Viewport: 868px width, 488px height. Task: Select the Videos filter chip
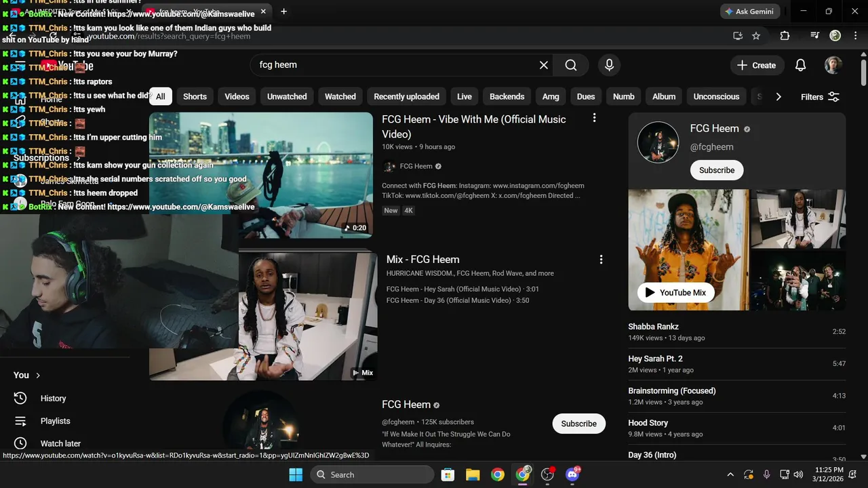click(x=237, y=96)
